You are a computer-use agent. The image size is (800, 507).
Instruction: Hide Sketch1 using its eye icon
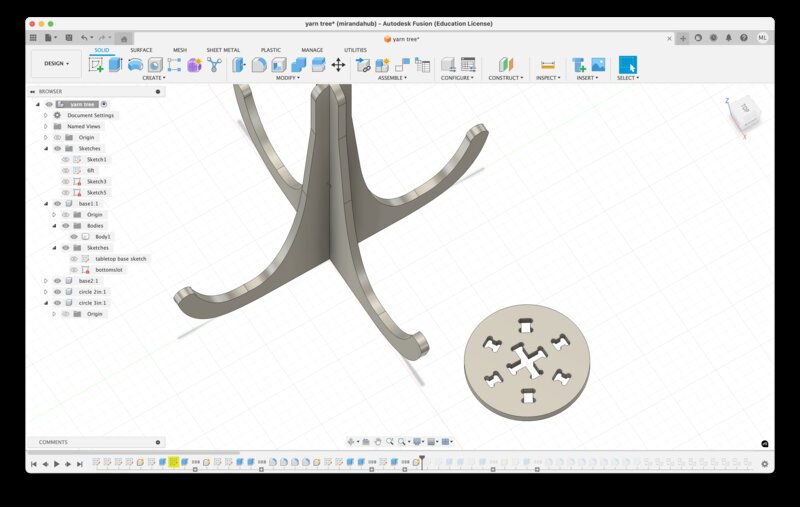66,159
